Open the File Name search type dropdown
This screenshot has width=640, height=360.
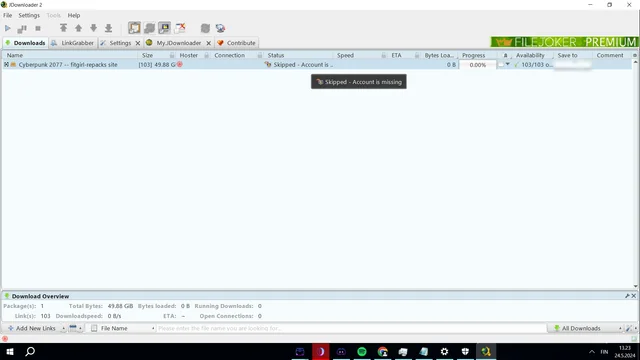122,328
